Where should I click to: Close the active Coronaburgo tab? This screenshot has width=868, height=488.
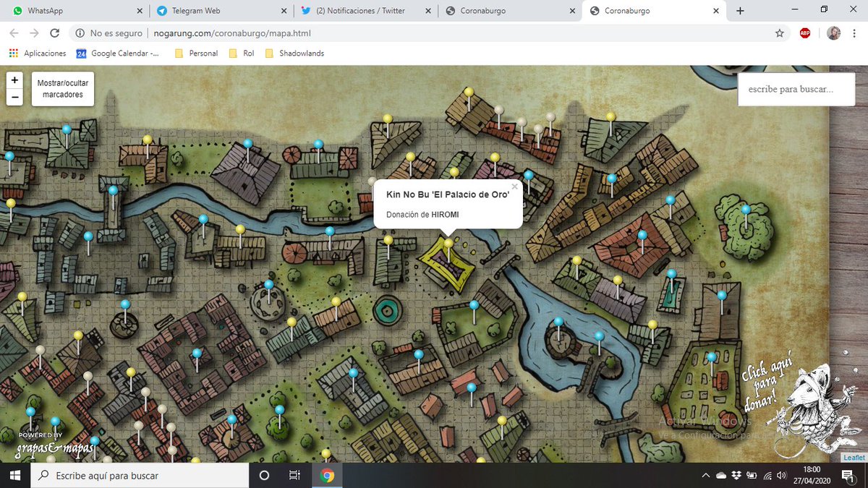pyautogui.click(x=717, y=11)
